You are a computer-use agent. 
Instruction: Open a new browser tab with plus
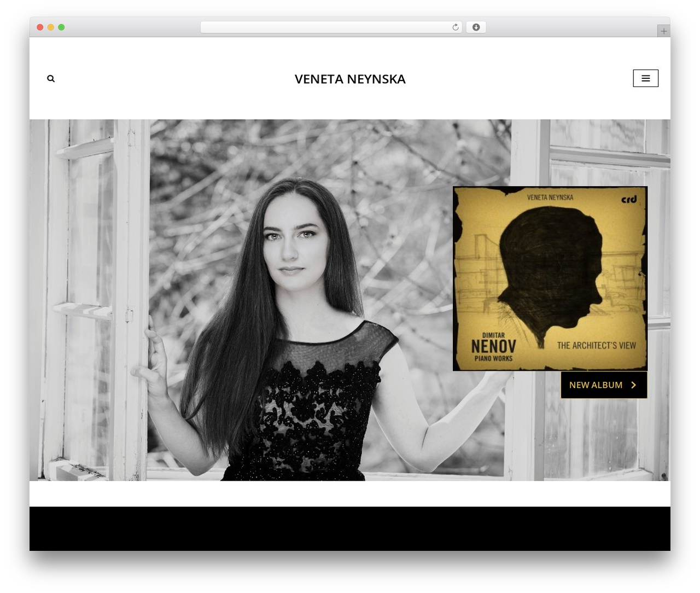click(663, 31)
